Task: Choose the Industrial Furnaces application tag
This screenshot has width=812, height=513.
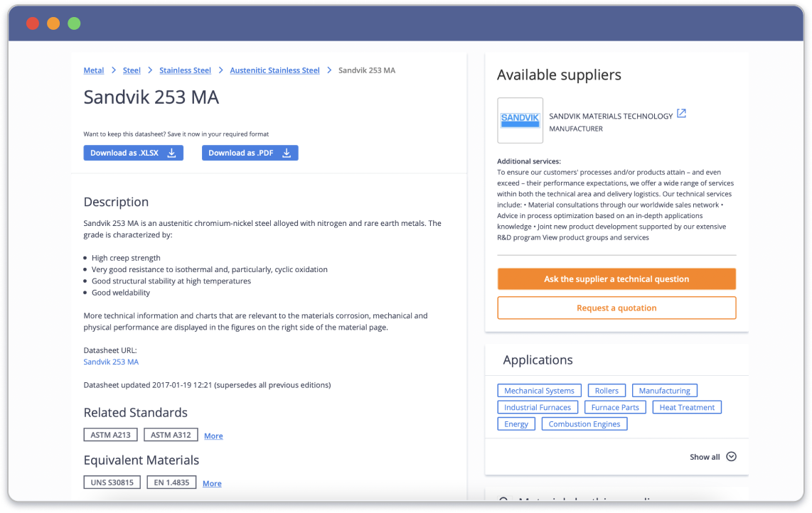Action: click(538, 407)
